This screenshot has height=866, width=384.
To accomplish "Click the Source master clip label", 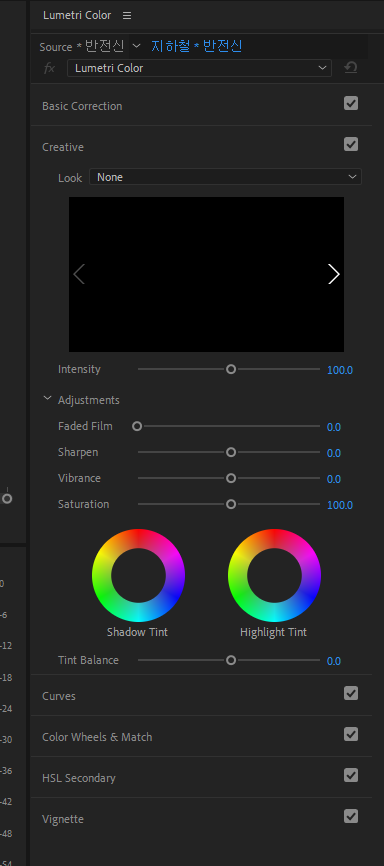I will tap(82, 46).
